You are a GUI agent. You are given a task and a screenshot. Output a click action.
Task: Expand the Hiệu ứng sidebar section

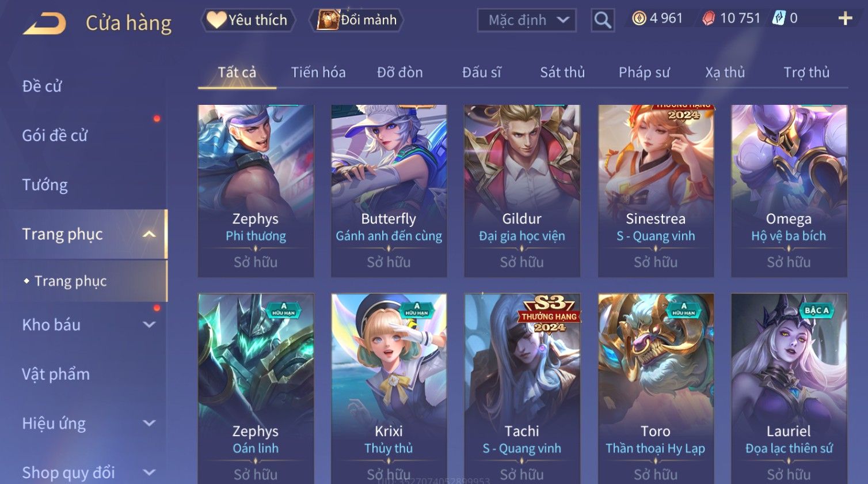pos(149,423)
